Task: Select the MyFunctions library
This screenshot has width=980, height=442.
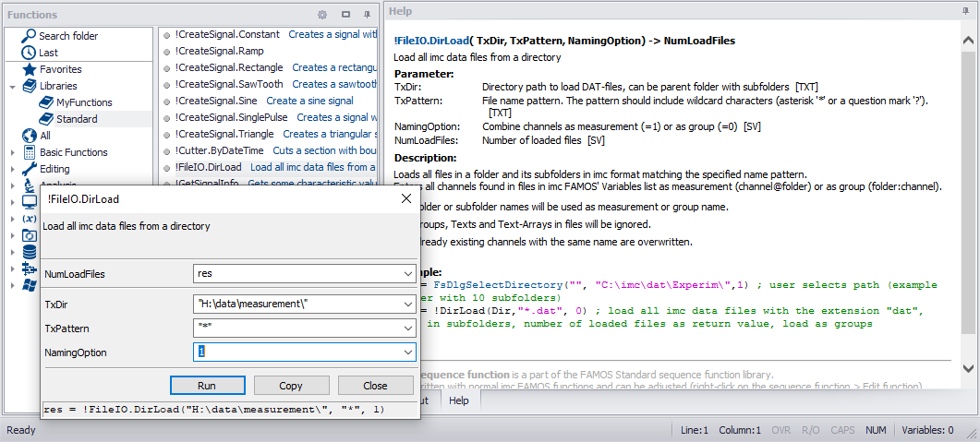Action: point(84,102)
